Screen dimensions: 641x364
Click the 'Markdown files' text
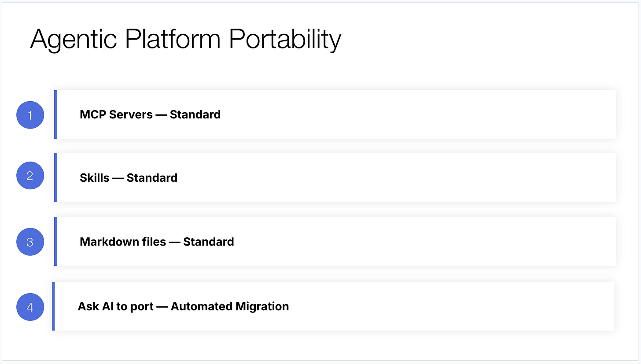coord(123,242)
